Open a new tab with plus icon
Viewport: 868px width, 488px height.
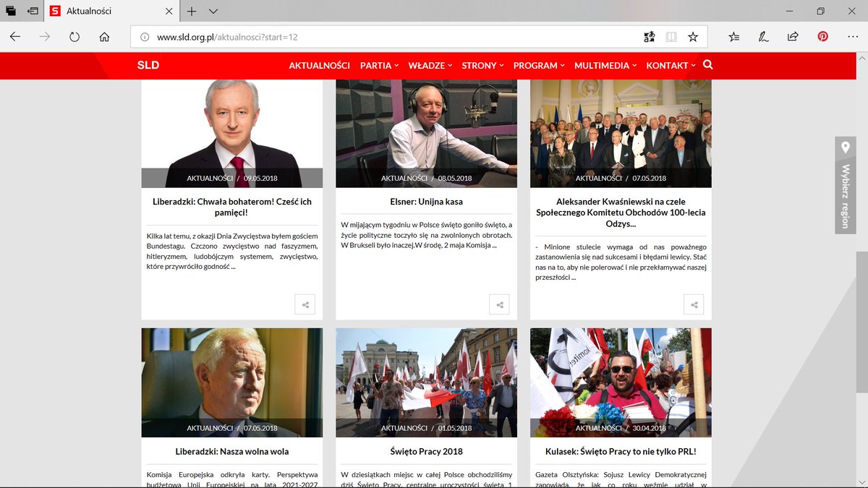coord(192,12)
